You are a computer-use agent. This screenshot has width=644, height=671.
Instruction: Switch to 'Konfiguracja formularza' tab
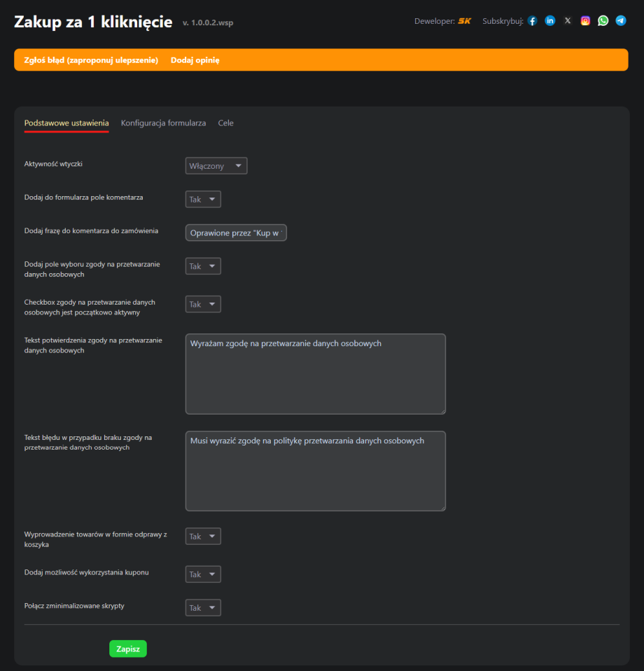pyautogui.click(x=163, y=123)
